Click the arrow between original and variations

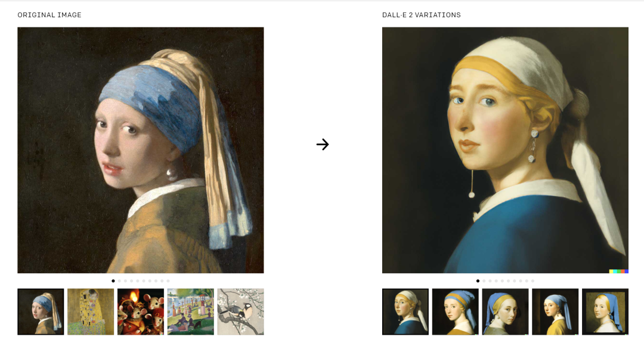pos(323,144)
